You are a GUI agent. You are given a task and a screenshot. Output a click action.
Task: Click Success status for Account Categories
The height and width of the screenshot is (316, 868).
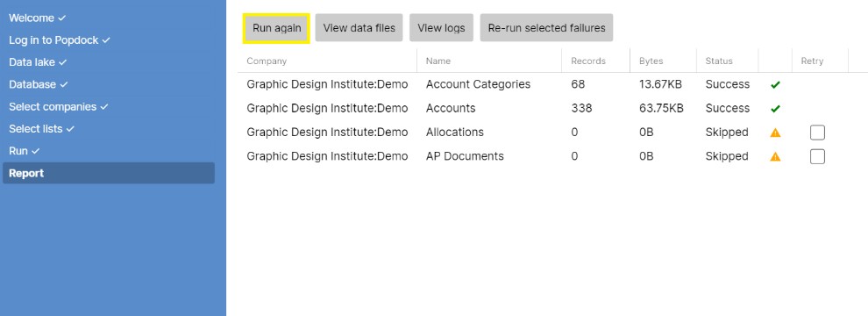728,84
